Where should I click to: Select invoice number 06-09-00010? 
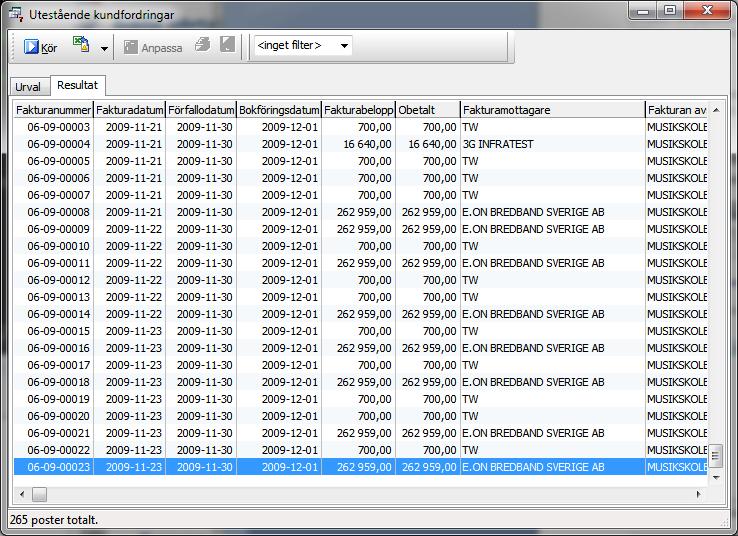(58, 246)
